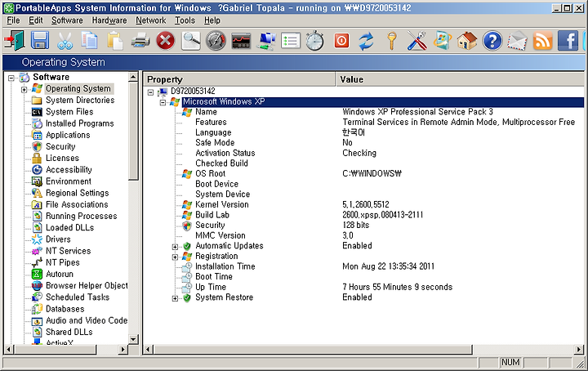588x371 pixels.
Task: Click the Save floppy disk icon
Action: pyautogui.click(x=40, y=41)
